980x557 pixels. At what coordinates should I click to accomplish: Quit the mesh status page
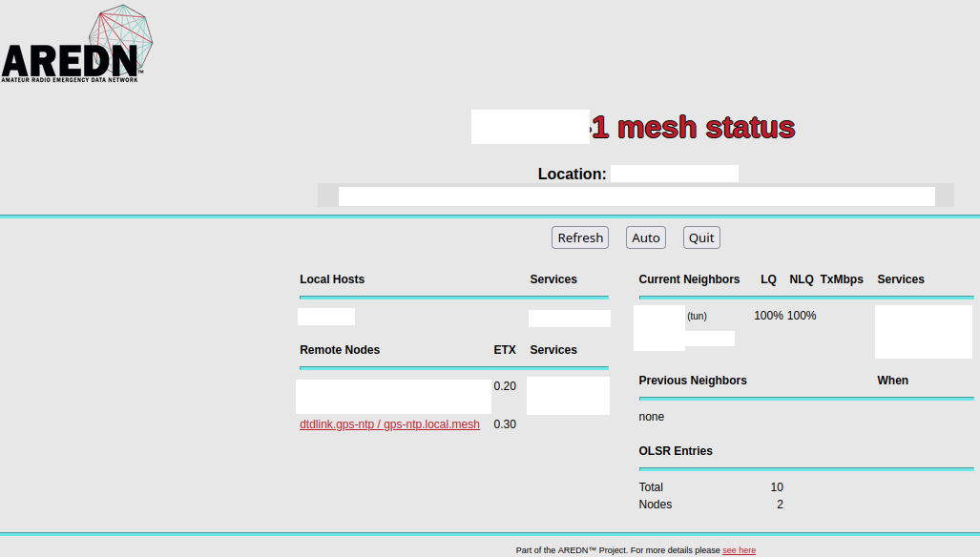coord(701,237)
